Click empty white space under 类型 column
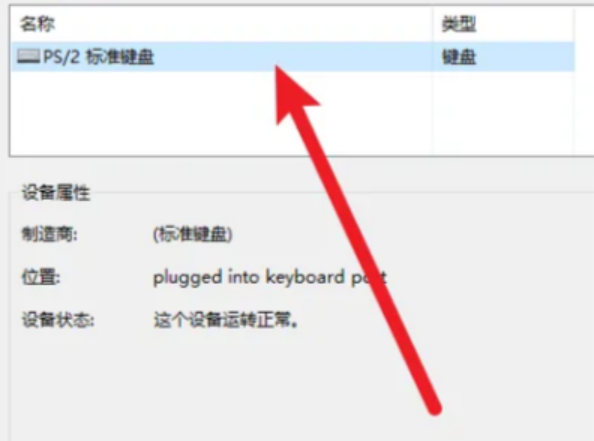594x441 pixels. pos(504,114)
